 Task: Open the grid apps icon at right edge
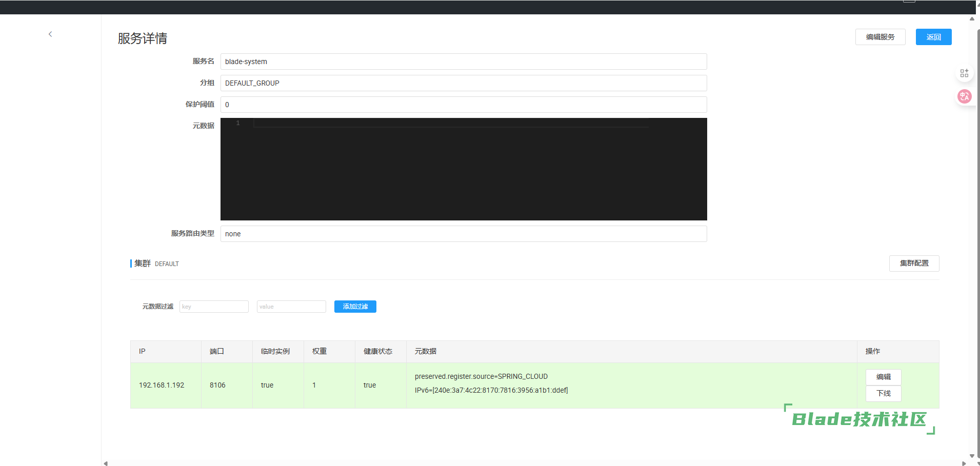(964, 73)
